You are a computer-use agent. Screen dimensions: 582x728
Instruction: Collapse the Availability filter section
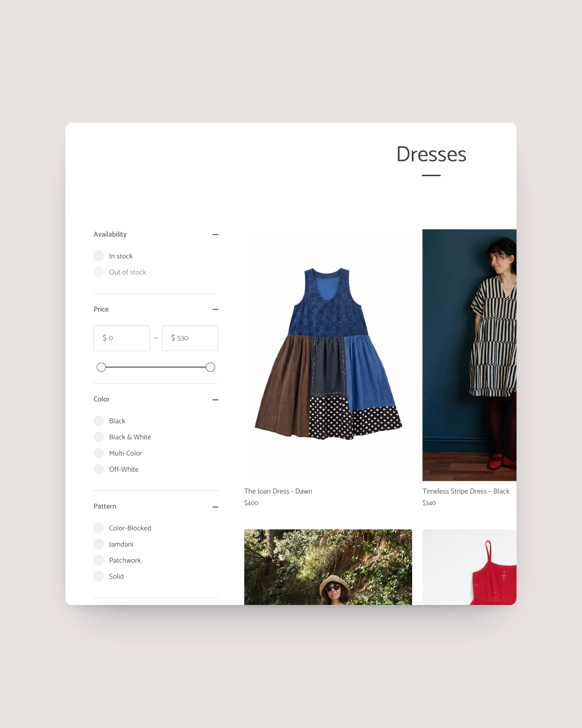coord(215,234)
